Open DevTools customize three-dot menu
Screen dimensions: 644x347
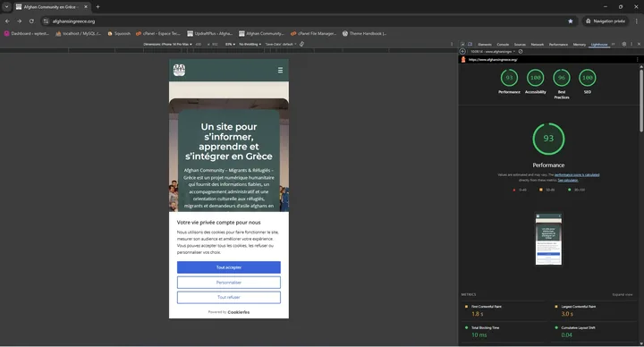tap(631, 45)
